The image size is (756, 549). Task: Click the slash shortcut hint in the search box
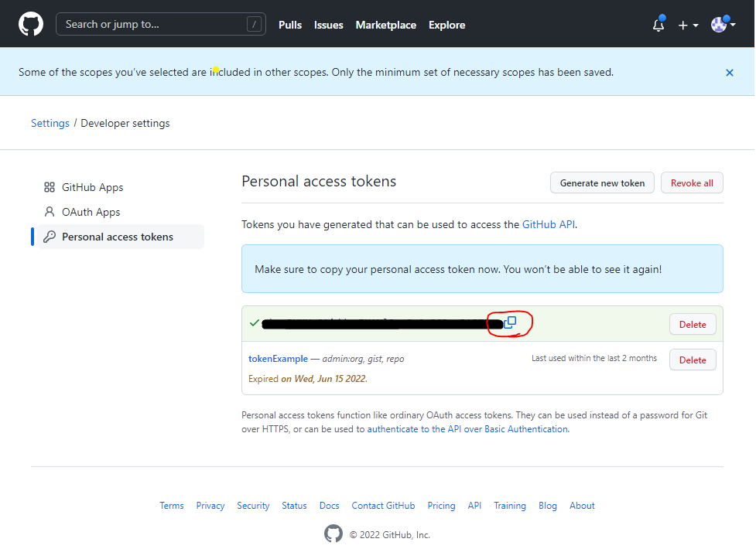[x=254, y=24]
